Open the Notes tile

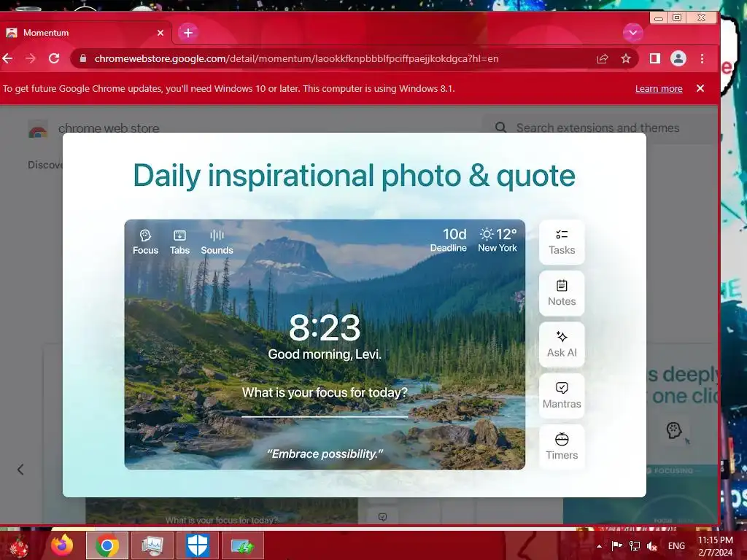[562, 293]
